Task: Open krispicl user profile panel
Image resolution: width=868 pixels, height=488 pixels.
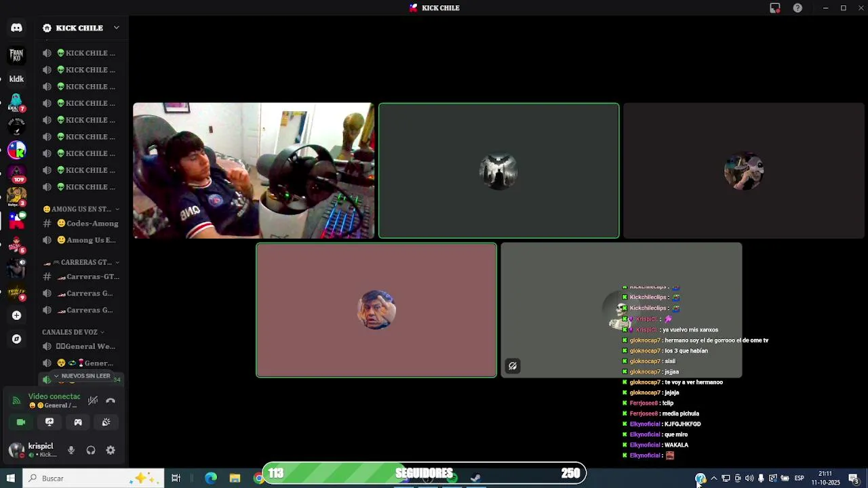Action: 33,450
